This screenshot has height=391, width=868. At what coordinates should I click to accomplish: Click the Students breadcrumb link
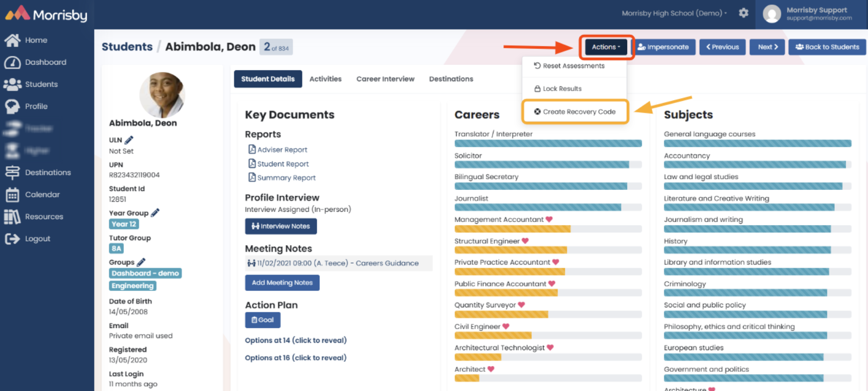click(x=127, y=47)
